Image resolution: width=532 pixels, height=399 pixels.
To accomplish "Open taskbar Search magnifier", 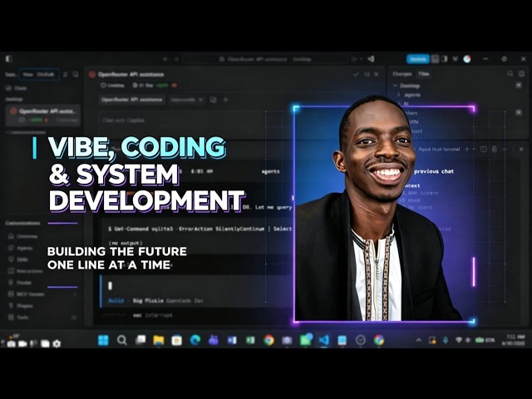I will (122, 340).
